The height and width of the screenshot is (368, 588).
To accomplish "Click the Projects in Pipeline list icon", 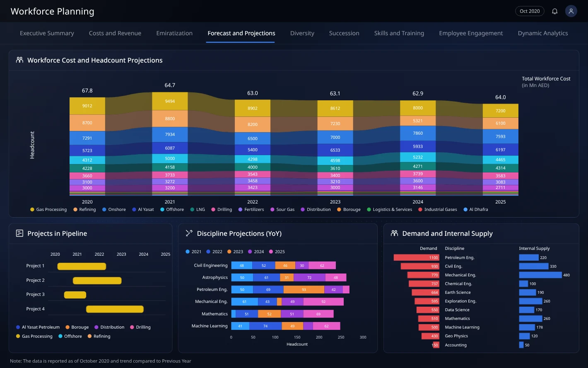I will click(19, 233).
